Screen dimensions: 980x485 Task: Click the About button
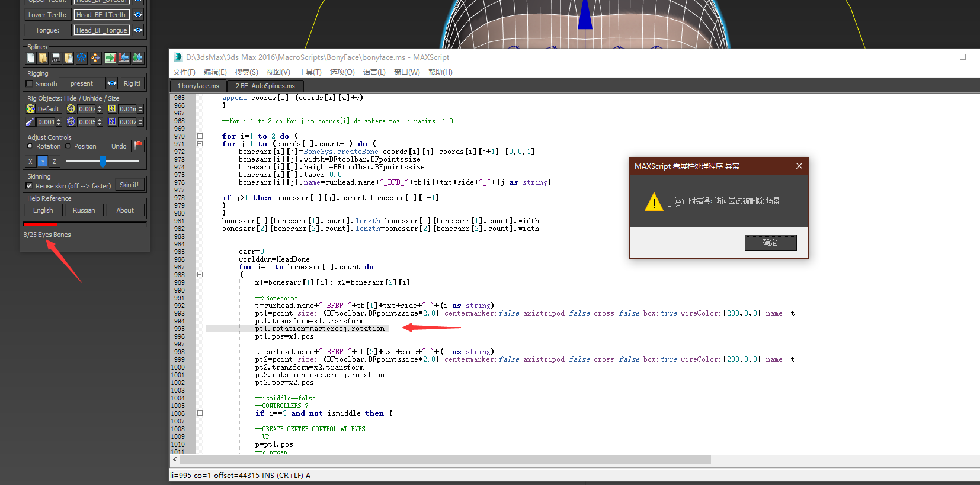[x=125, y=210]
